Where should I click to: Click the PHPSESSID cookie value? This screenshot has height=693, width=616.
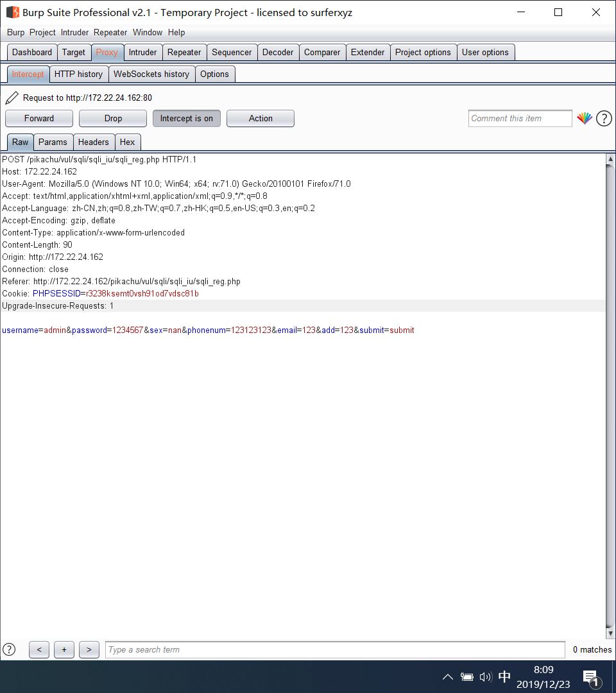[x=142, y=293]
